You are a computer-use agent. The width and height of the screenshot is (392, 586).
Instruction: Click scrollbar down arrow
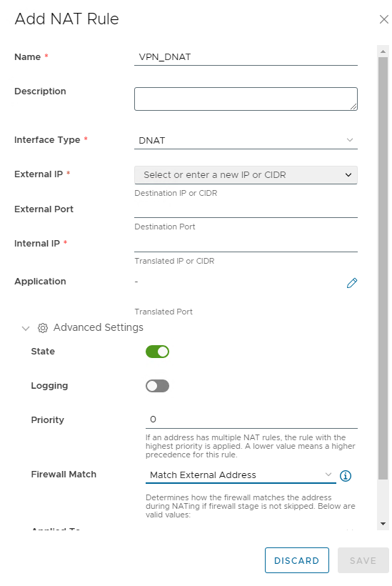[383, 524]
